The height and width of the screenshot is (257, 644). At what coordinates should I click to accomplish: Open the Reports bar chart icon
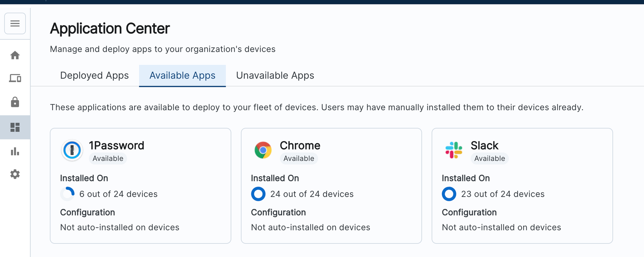click(x=15, y=152)
